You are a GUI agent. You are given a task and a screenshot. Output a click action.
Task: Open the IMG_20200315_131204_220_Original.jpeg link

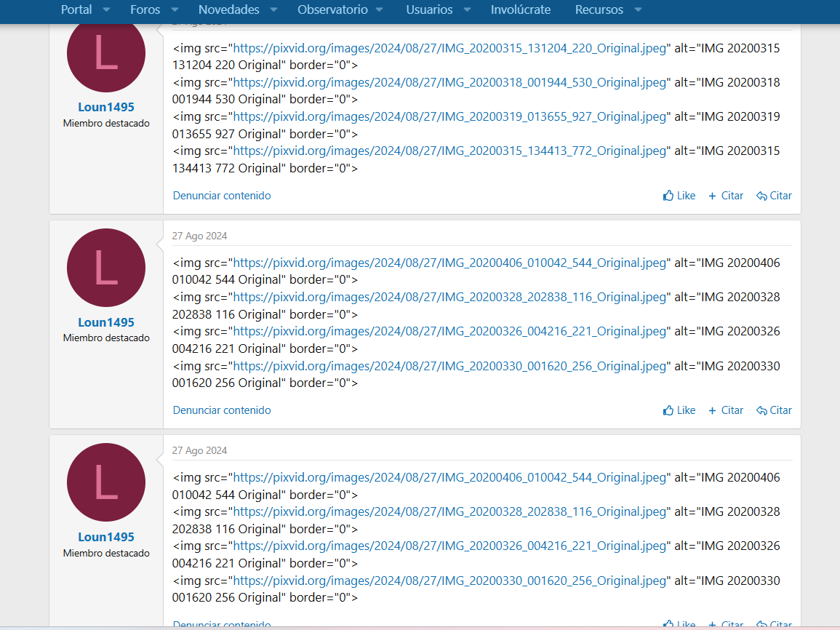450,48
